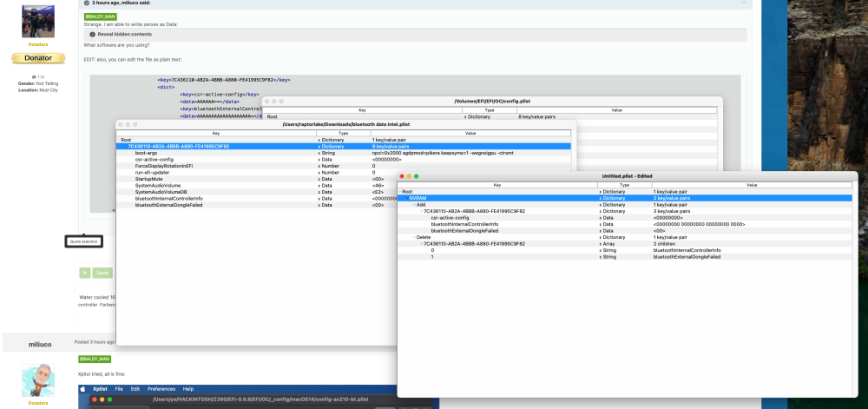Bring bluetooth data intel.plist window forward via title
The image size is (868, 409).
pyautogui.click(x=346, y=124)
